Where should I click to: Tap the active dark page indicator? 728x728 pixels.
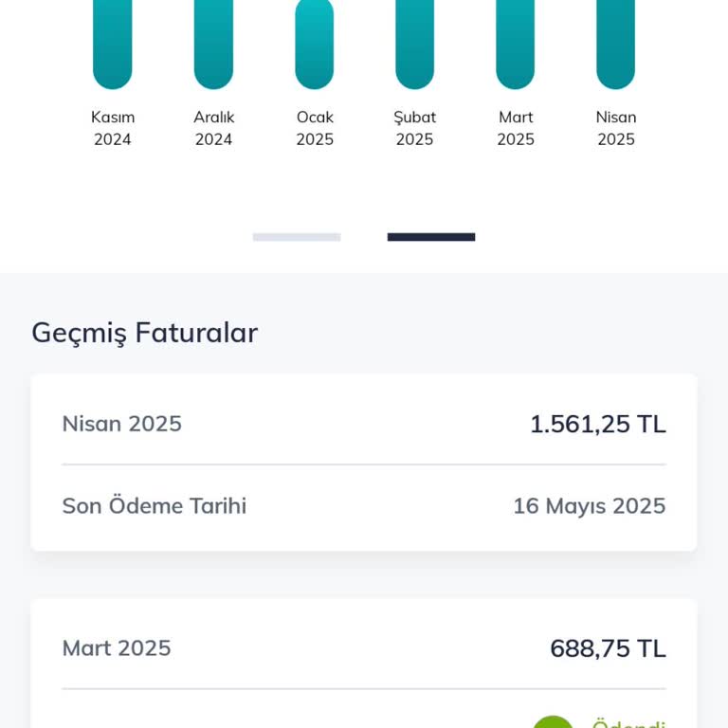click(x=431, y=237)
